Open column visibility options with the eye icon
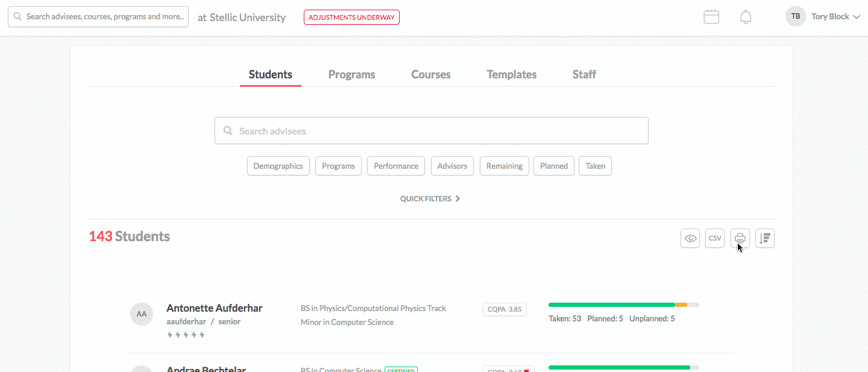Image resolution: width=868 pixels, height=372 pixels. point(690,238)
